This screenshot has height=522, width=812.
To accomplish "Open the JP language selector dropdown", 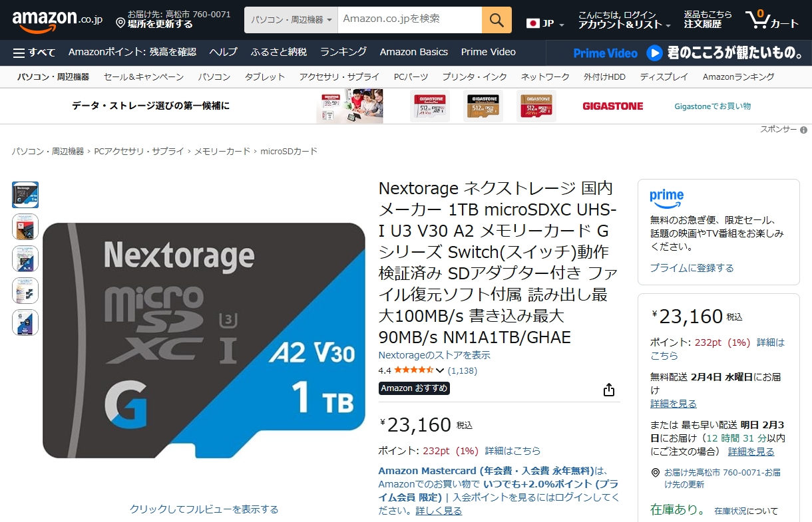I will click(545, 24).
